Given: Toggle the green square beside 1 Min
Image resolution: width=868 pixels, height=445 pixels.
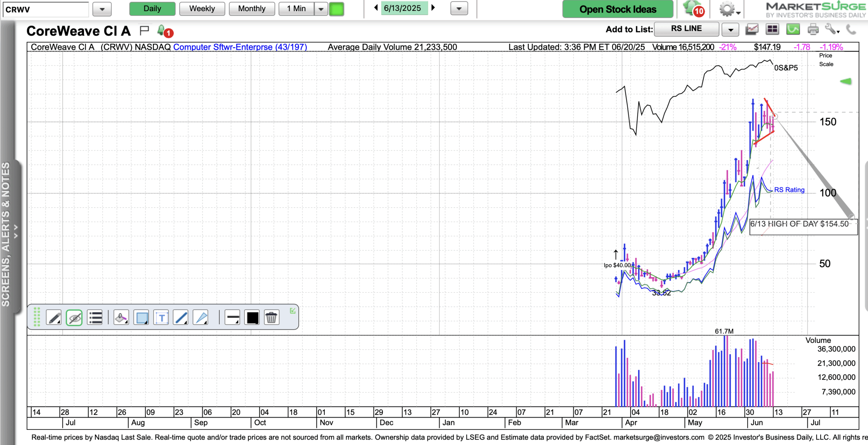Looking at the screenshot, I should (x=336, y=9).
